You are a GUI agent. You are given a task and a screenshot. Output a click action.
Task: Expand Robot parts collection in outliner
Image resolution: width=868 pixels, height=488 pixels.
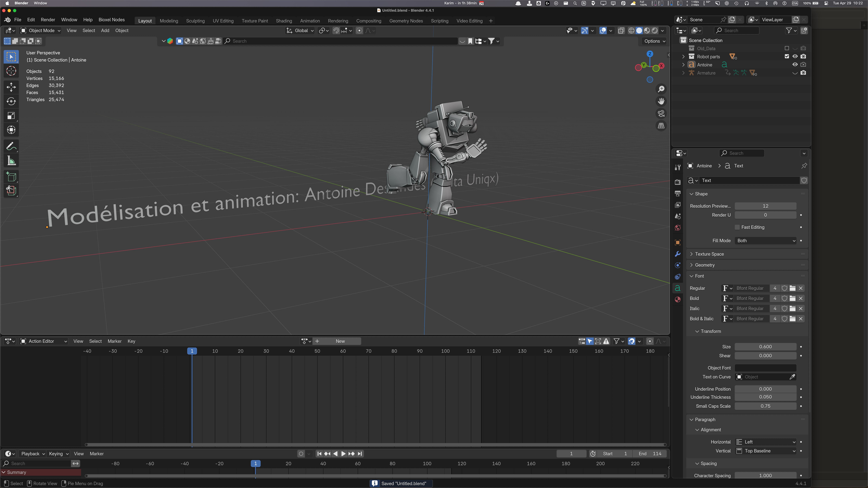coord(683,57)
